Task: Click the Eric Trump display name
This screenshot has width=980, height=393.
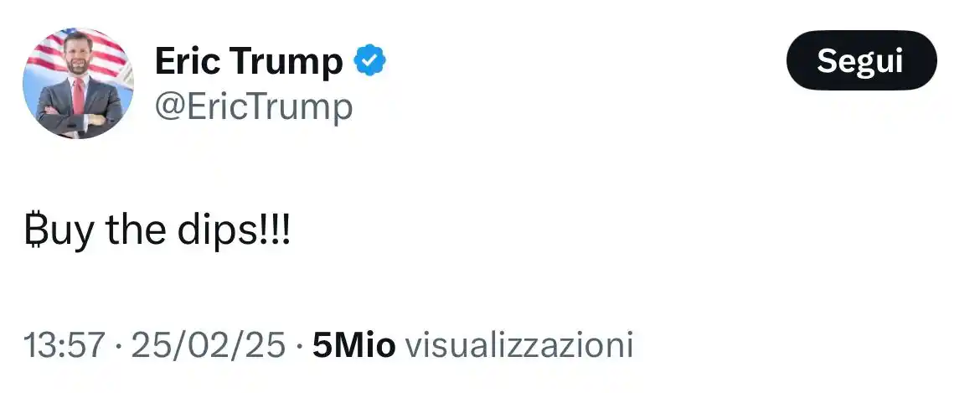Action: tap(249, 62)
